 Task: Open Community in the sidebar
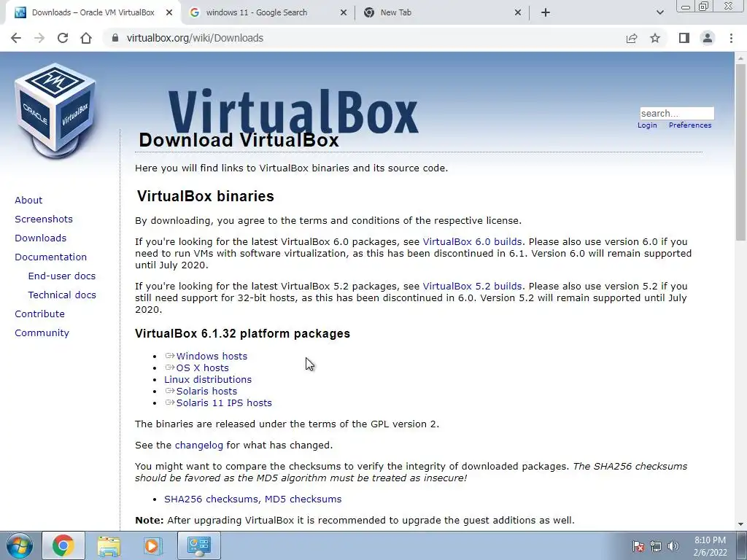point(42,333)
